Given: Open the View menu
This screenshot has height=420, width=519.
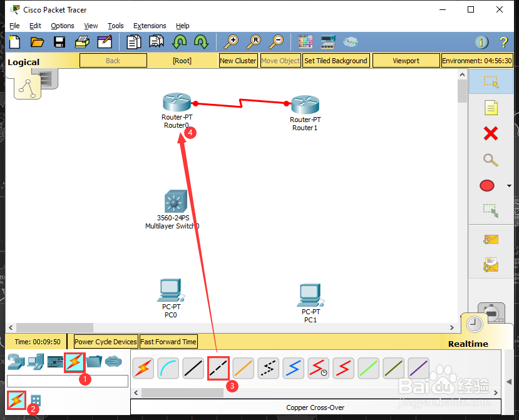Looking at the screenshot, I should (91, 26).
